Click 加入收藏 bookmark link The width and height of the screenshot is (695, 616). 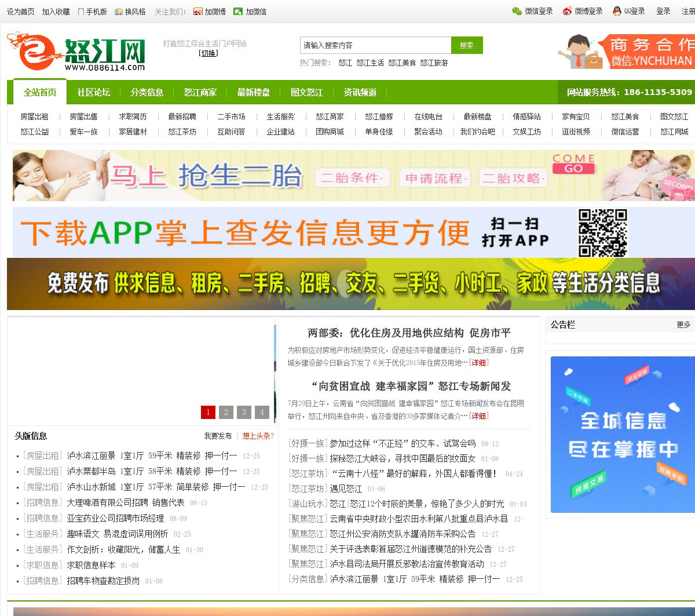click(x=56, y=12)
